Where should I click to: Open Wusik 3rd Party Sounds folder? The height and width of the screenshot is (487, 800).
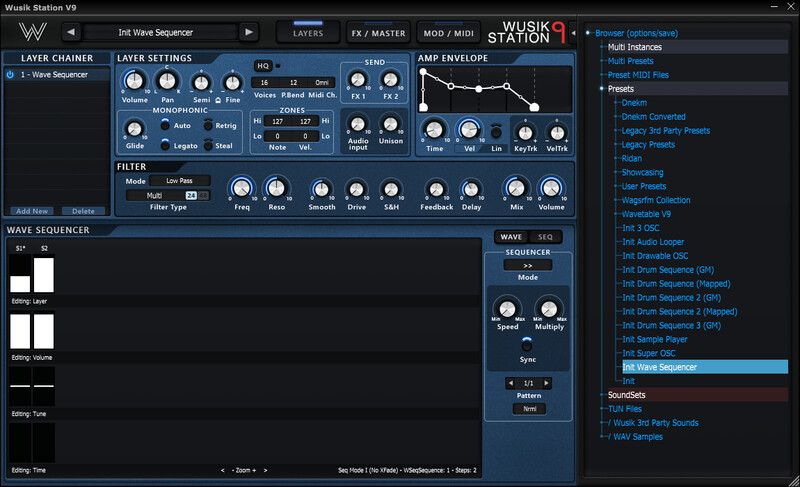(x=655, y=423)
